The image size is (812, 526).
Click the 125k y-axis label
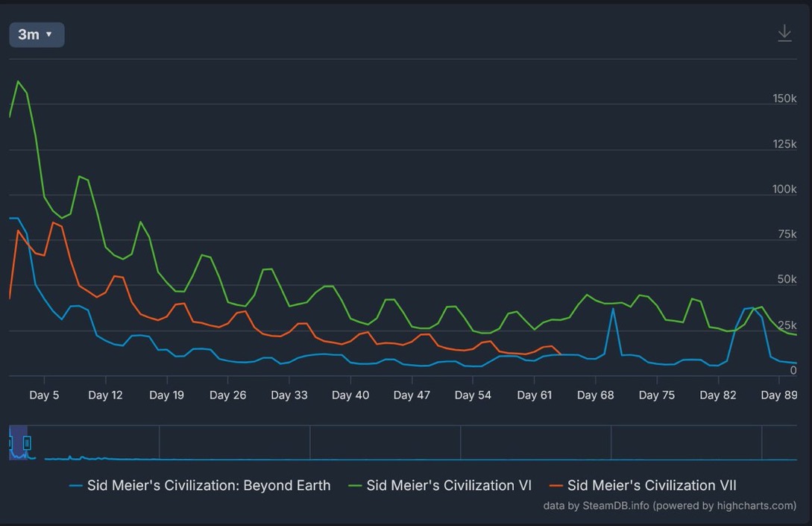784,144
